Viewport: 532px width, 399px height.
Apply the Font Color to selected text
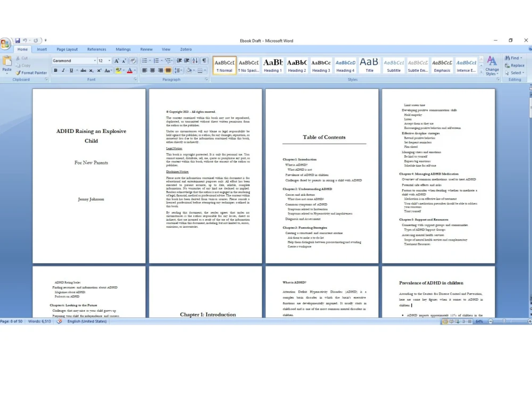(x=129, y=70)
